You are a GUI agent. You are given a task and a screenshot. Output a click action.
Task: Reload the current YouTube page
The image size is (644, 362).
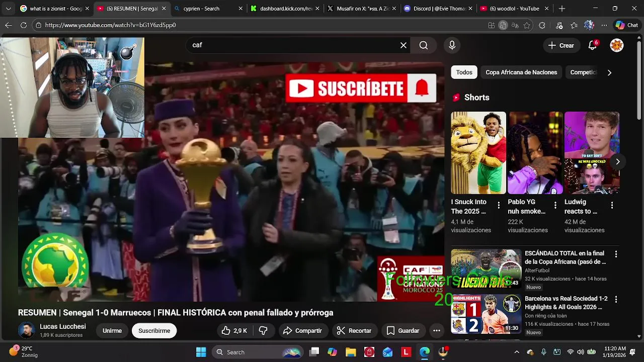(24, 25)
